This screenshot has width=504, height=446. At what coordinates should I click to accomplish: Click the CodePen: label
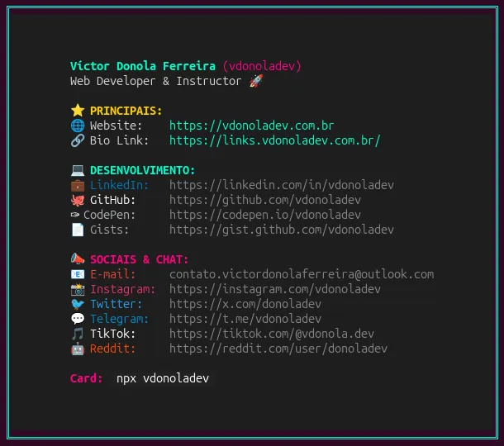[109, 215]
